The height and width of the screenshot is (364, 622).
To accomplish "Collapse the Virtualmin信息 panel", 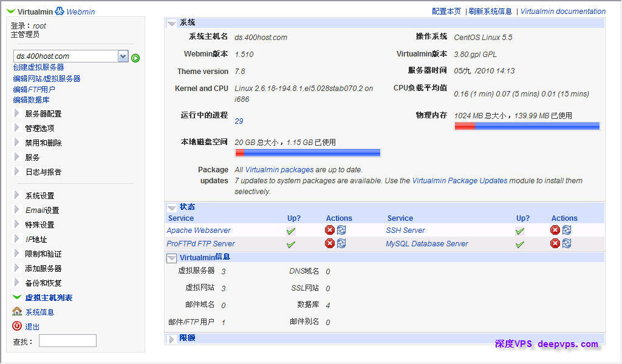I will pyautogui.click(x=171, y=258).
